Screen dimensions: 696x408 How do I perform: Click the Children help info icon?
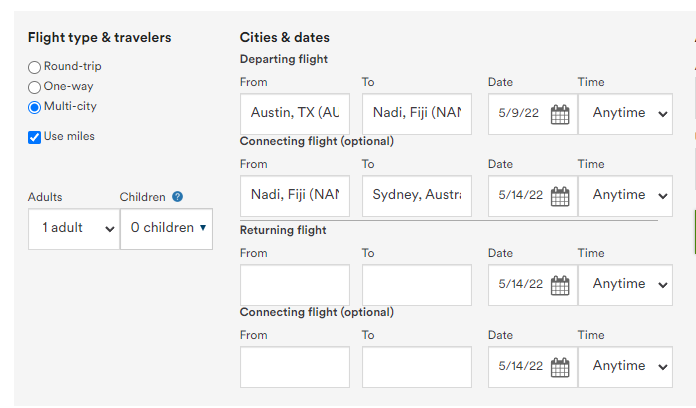point(178,198)
